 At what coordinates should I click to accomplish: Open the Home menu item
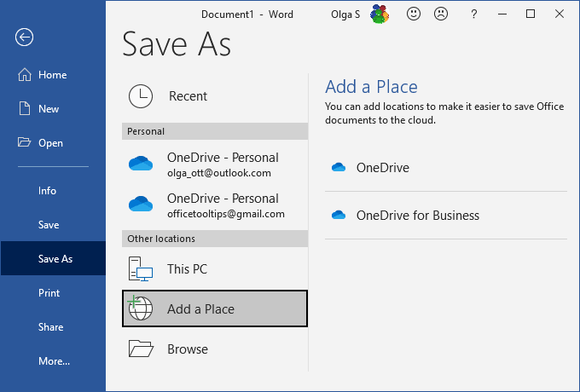coord(53,75)
